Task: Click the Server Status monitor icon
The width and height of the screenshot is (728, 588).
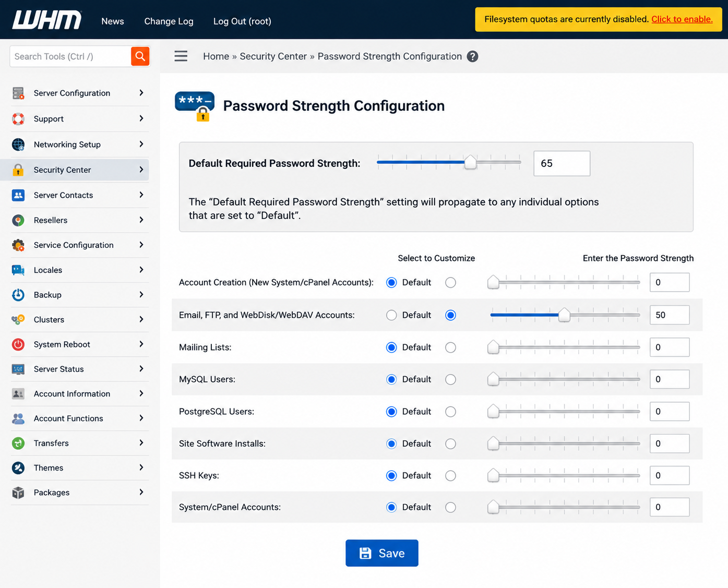Action: pos(18,369)
